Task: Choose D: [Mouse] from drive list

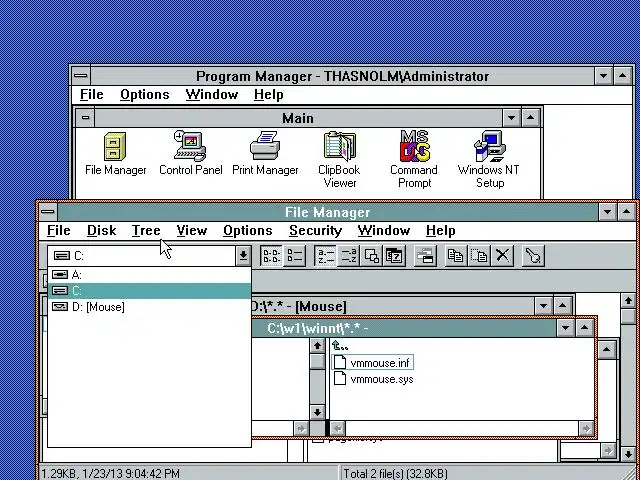Action: tap(149, 307)
